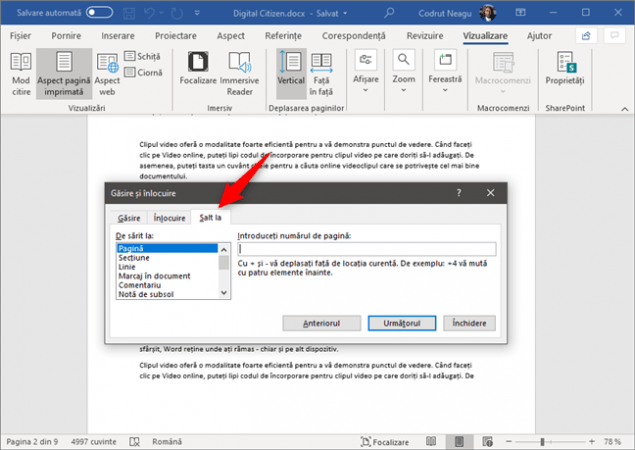This screenshot has height=450, width=635.
Task: Switch to the Înlocuire tab
Action: (x=168, y=217)
